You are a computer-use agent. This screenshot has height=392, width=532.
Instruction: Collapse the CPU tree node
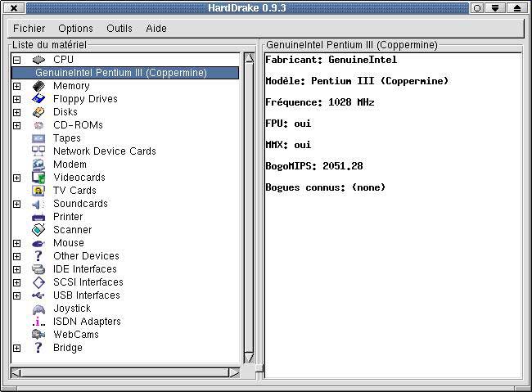(16, 60)
